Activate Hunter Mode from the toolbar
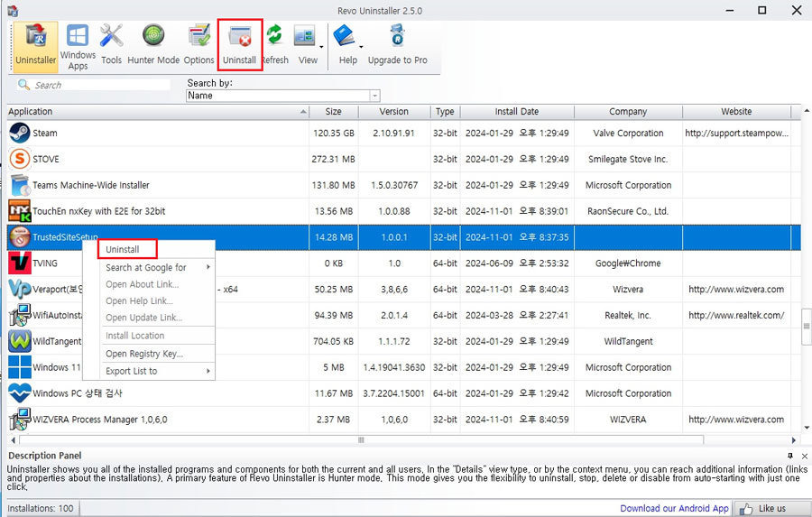The image size is (812, 517). (x=153, y=45)
